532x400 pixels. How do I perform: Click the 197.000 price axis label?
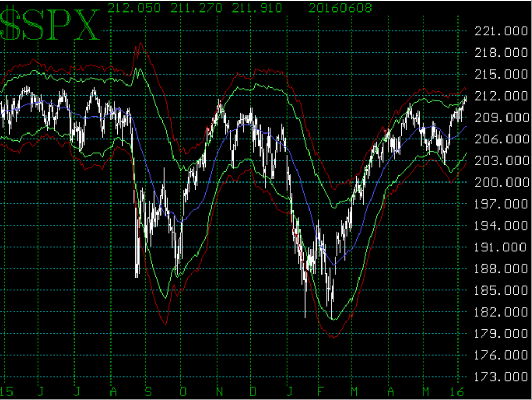coord(501,204)
